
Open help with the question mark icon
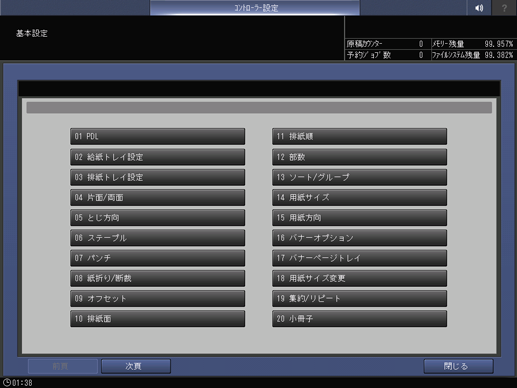click(504, 8)
